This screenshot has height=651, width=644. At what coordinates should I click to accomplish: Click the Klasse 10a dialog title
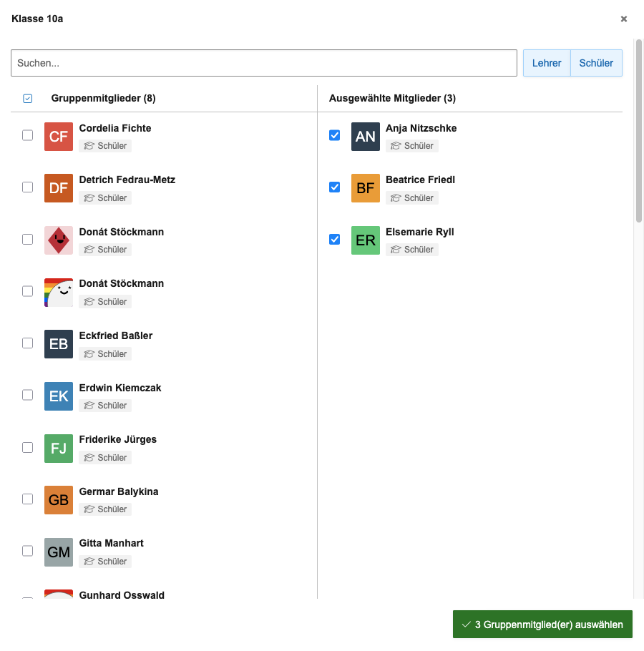click(37, 19)
